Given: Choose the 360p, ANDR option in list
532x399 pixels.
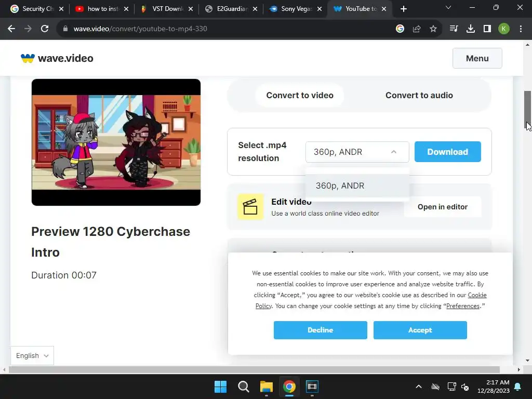Looking at the screenshot, I should click(357, 185).
